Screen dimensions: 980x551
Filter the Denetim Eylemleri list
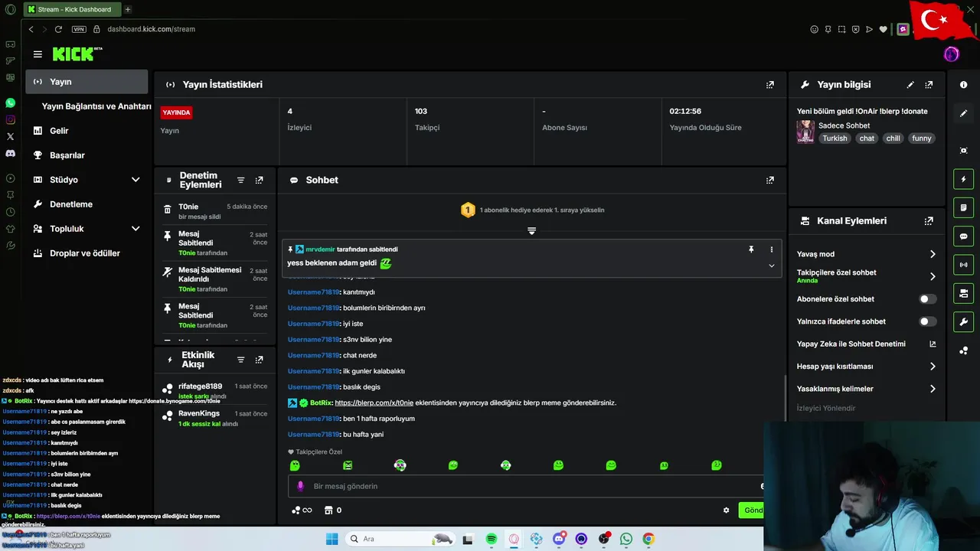coord(240,180)
